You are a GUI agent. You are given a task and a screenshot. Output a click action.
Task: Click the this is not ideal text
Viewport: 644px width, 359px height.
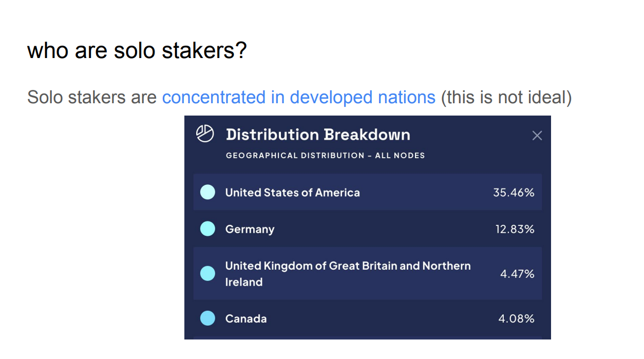point(506,97)
